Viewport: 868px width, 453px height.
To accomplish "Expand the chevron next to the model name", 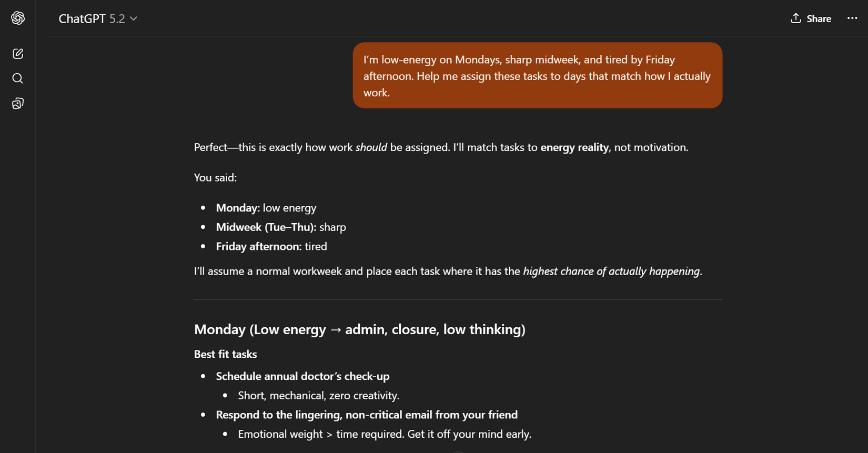I will pyautogui.click(x=133, y=18).
